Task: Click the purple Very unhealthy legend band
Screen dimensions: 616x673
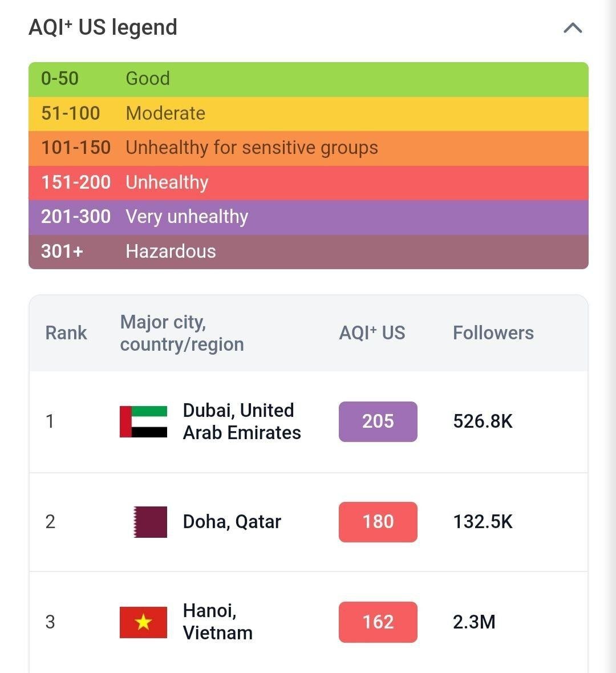Action: (x=308, y=217)
